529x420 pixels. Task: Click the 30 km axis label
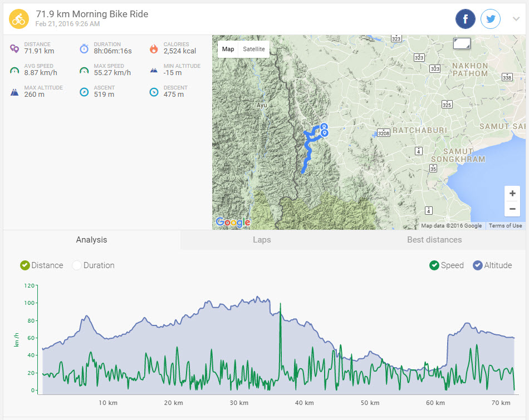tap(239, 403)
